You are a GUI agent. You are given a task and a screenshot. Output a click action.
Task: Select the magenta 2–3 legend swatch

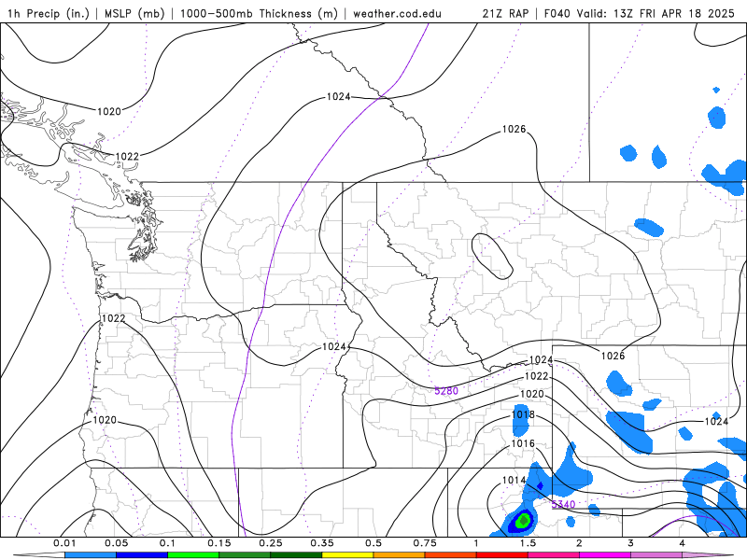click(x=605, y=555)
